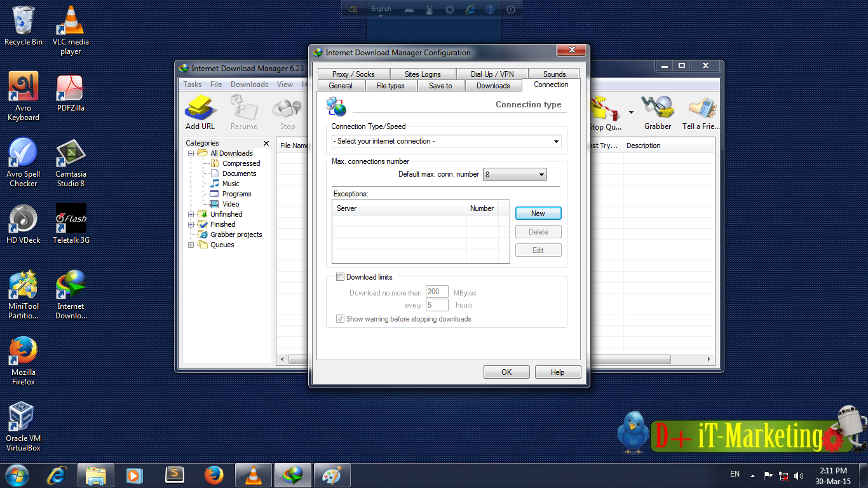Click the Stop Queue toolbar icon
The height and width of the screenshot is (488, 868).
coord(606,112)
